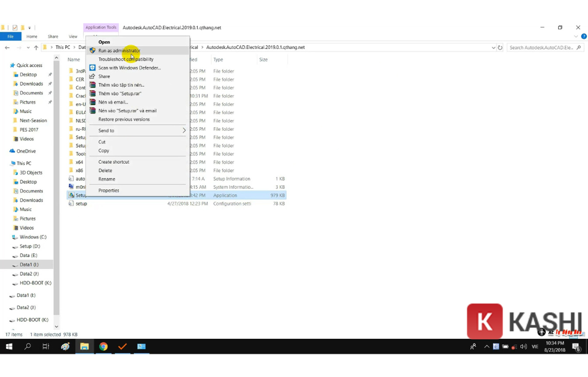Open Help question mark icon
The width and height of the screenshot is (588, 377).
click(x=583, y=36)
